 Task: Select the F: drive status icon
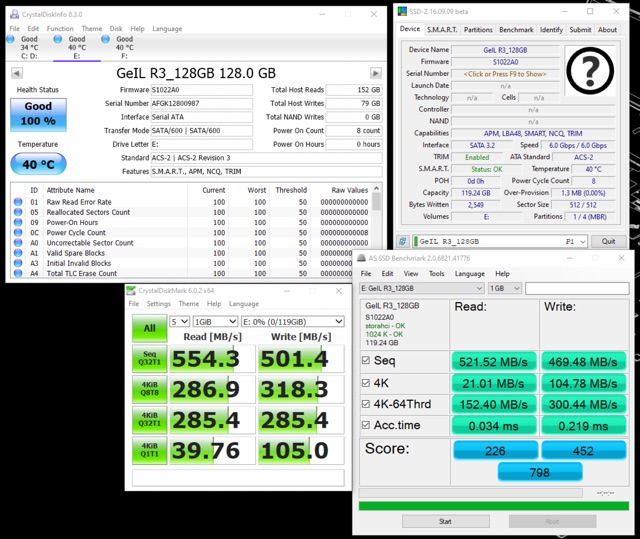[x=124, y=43]
